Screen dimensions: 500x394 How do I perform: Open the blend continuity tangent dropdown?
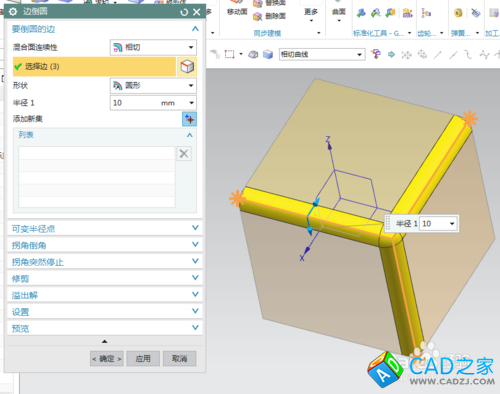(x=153, y=47)
